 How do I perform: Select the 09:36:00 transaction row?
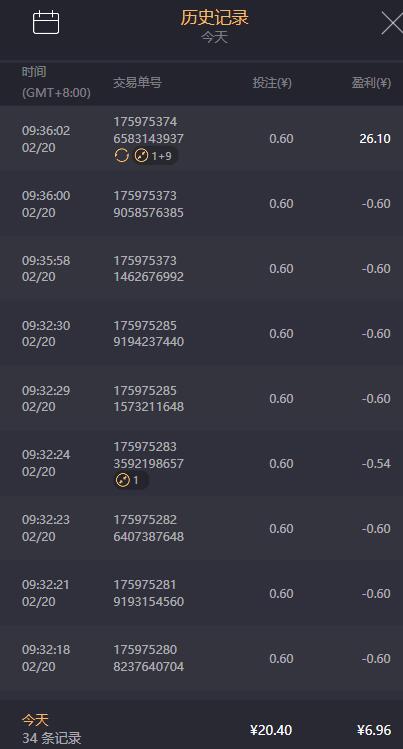click(x=202, y=203)
